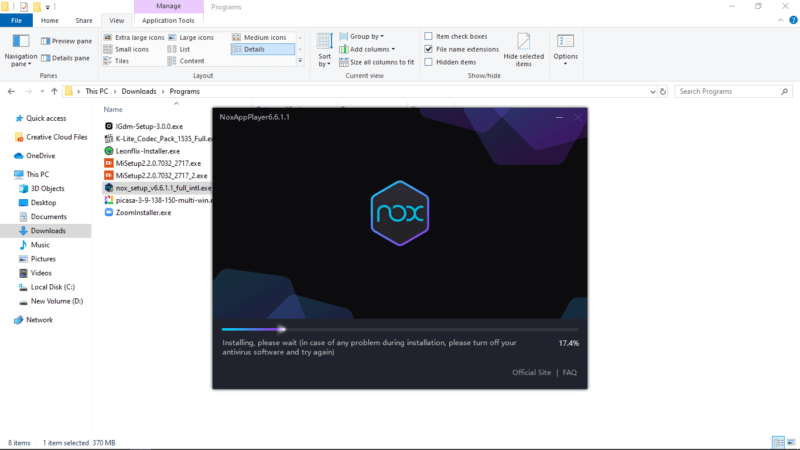The height and width of the screenshot is (450, 800).
Task: Go back in Explorer history
Action: [11, 91]
